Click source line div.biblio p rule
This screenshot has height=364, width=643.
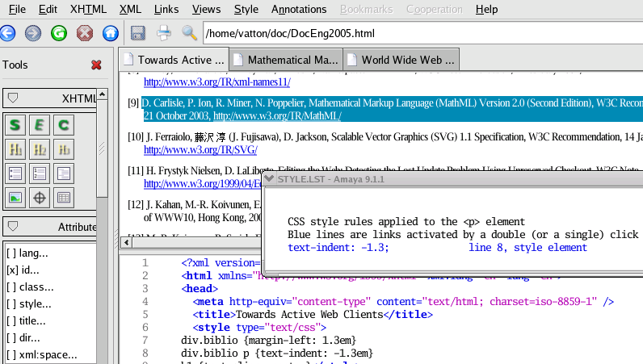coord(277,353)
